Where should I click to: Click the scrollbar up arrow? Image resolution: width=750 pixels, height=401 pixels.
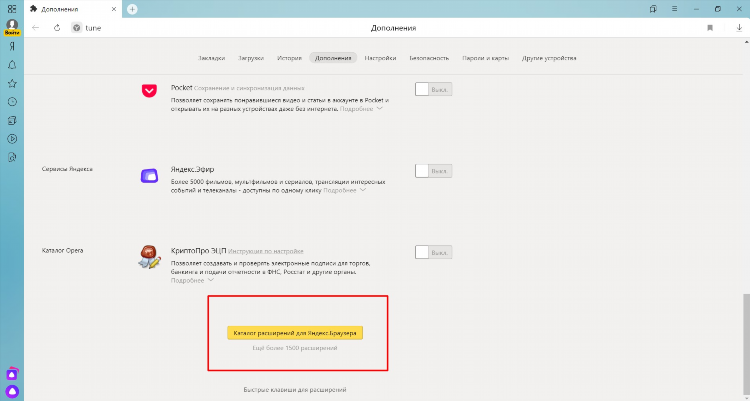[746, 41]
